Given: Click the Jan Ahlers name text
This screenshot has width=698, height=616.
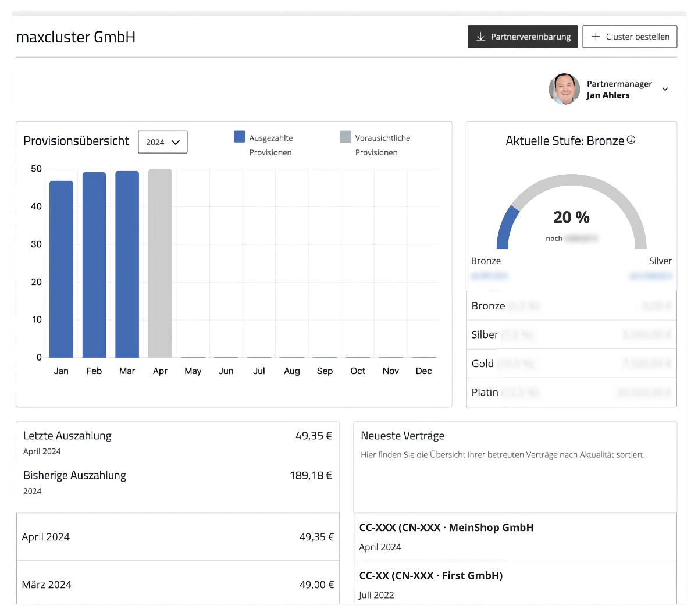Looking at the screenshot, I should click(x=608, y=95).
